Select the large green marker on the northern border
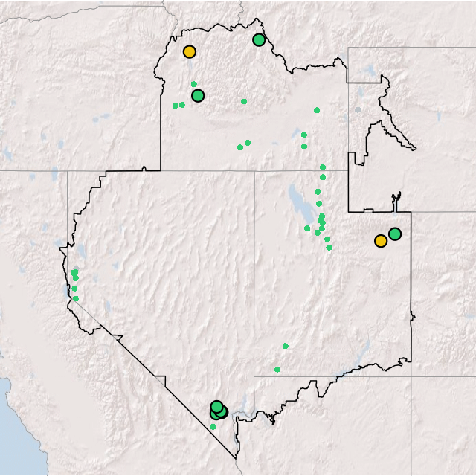The image size is (476, 476). click(x=259, y=39)
